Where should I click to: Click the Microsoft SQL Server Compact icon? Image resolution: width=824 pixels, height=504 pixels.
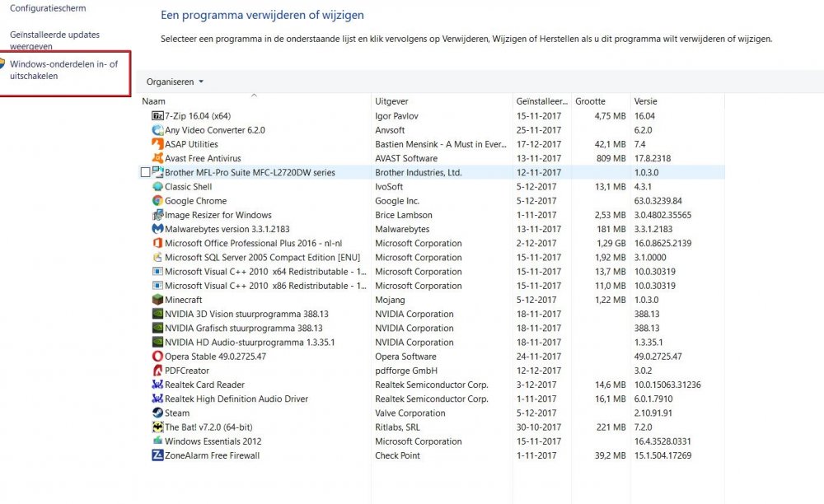(157, 257)
